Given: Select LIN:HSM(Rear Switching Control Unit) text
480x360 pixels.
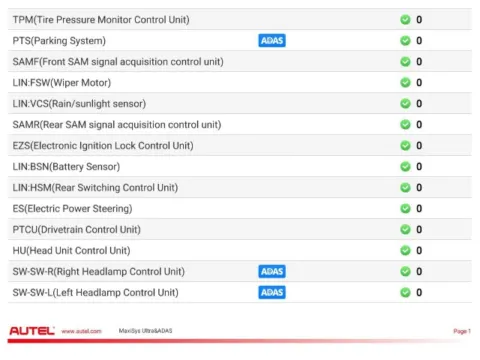Looking at the screenshot, I should pyautogui.click(x=95, y=188).
